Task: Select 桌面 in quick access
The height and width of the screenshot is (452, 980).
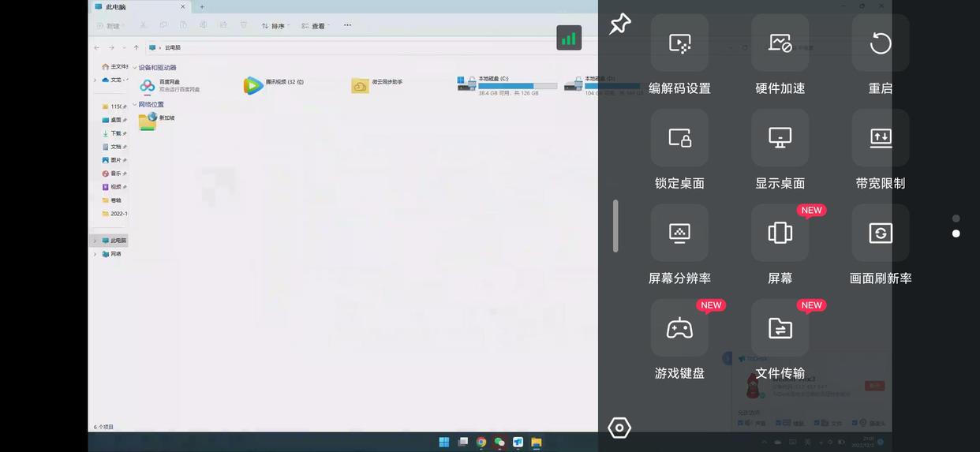Action: click(114, 120)
